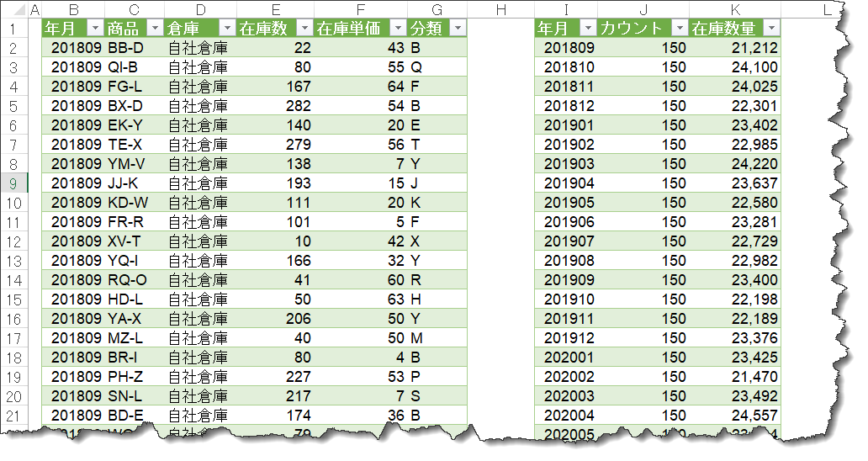Select row 21 header
Image resolution: width=868 pixels, height=461 pixels.
tap(13, 416)
